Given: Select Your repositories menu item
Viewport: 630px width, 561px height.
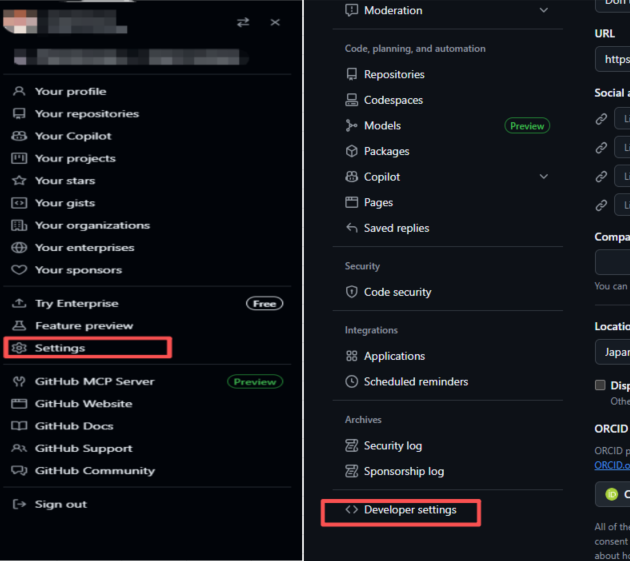Looking at the screenshot, I should point(86,114).
